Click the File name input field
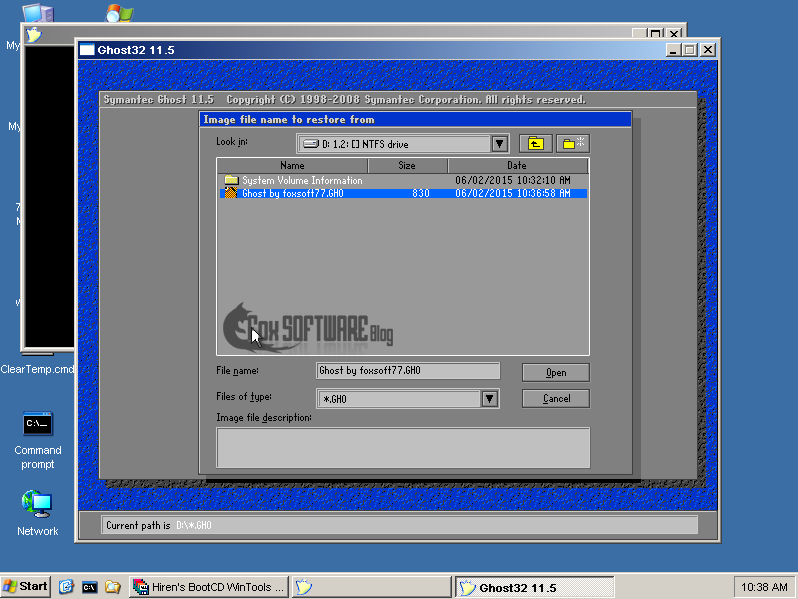 coord(408,370)
